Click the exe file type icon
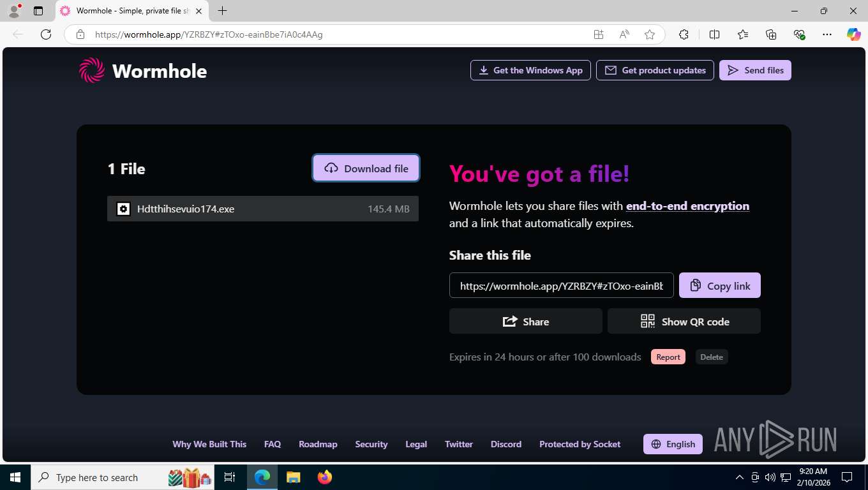Viewport: 868px width, 490px height. [x=124, y=209]
